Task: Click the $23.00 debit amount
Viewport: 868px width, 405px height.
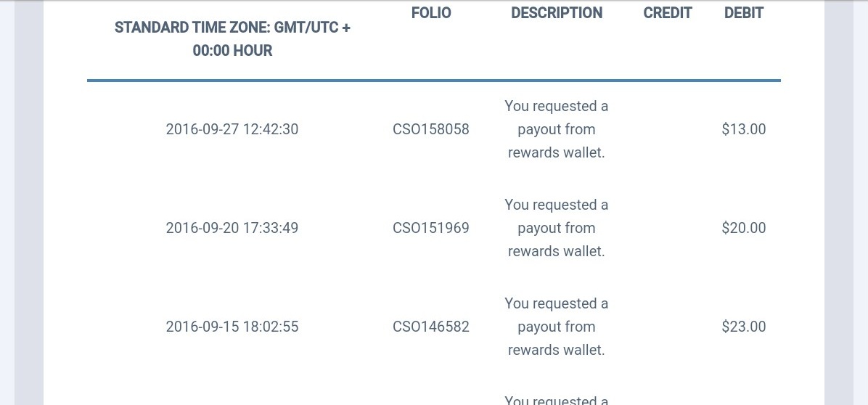Action: (x=744, y=327)
